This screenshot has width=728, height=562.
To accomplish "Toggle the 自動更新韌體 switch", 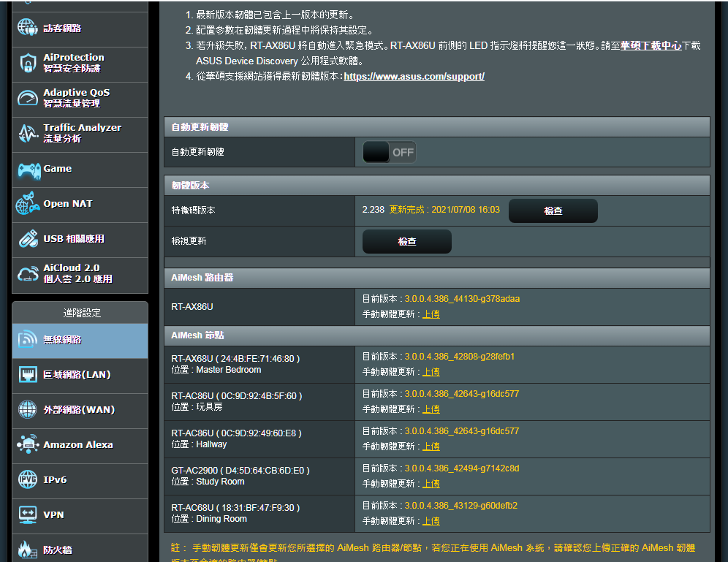I will point(390,152).
